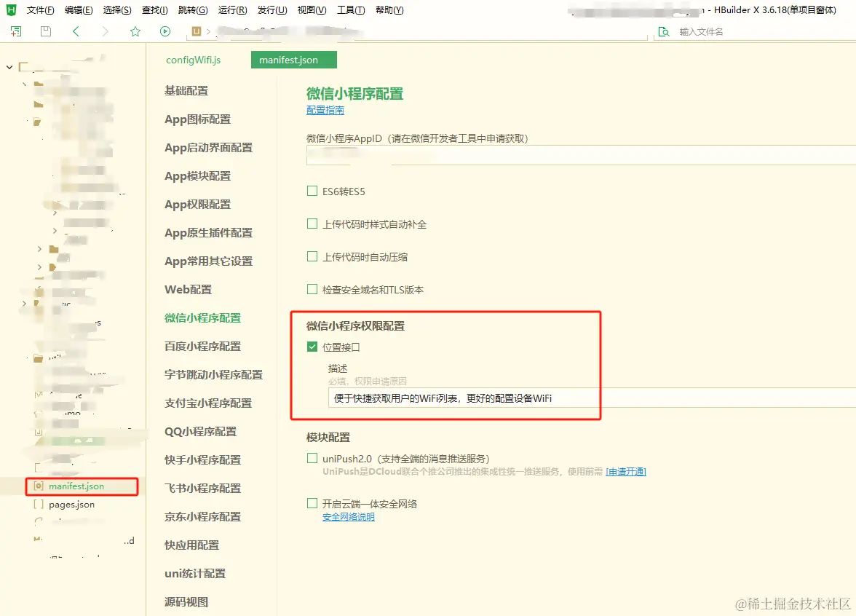Viewport: 856px width, 616px height.
Task: Click the 位置接口 description text field
Action: click(592, 398)
